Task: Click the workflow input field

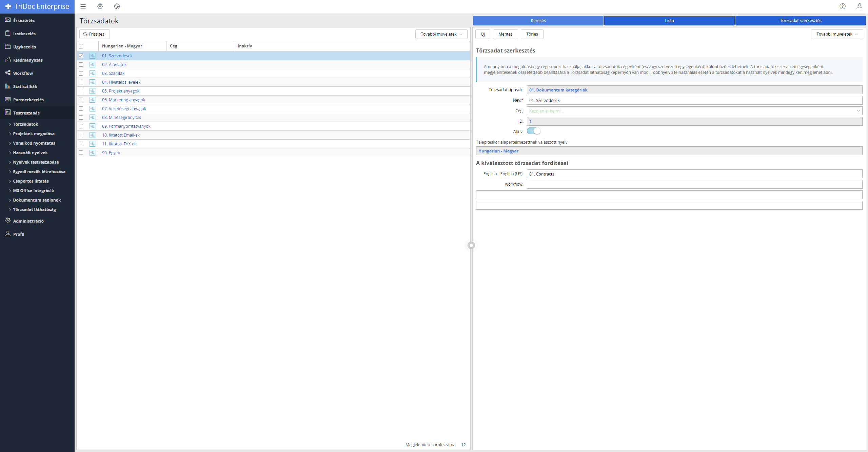Action: pyautogui.click(x=694, y=184)
